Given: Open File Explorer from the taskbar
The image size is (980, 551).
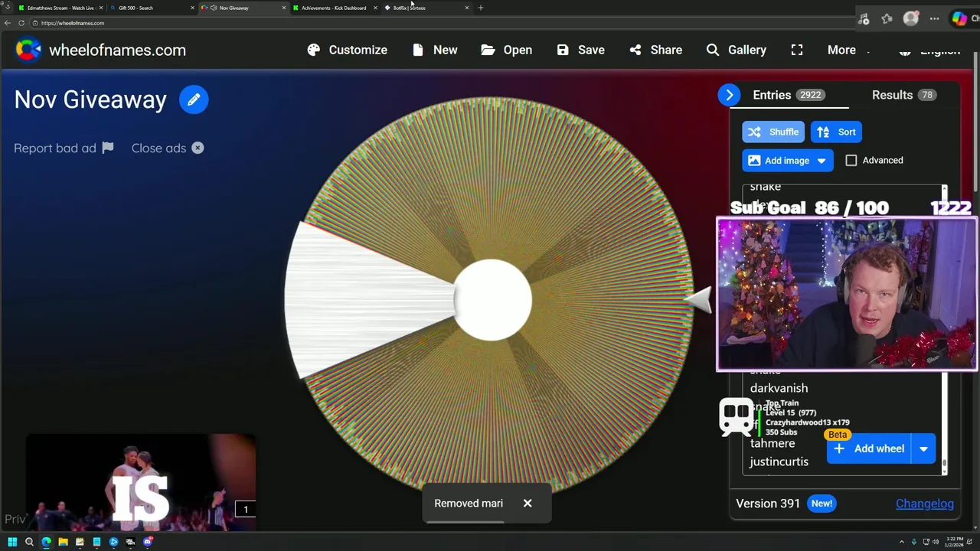Looking at the screenshot, I should click(63, 542).
